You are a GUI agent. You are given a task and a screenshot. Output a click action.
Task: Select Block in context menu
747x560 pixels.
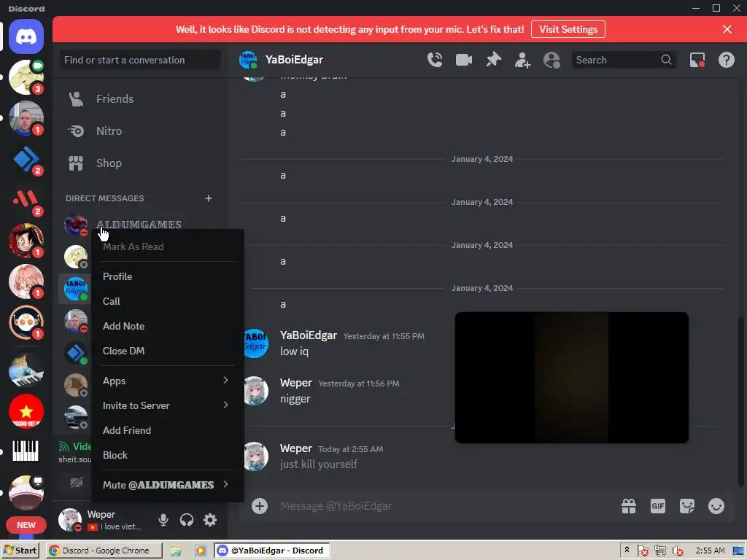tap(168, 455)
